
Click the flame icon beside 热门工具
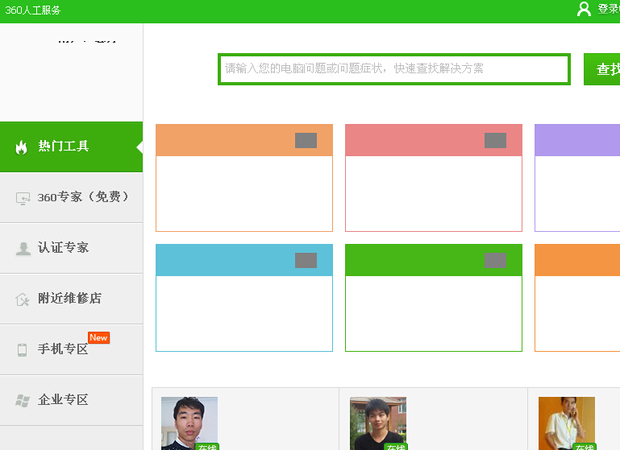pos(21,147)
